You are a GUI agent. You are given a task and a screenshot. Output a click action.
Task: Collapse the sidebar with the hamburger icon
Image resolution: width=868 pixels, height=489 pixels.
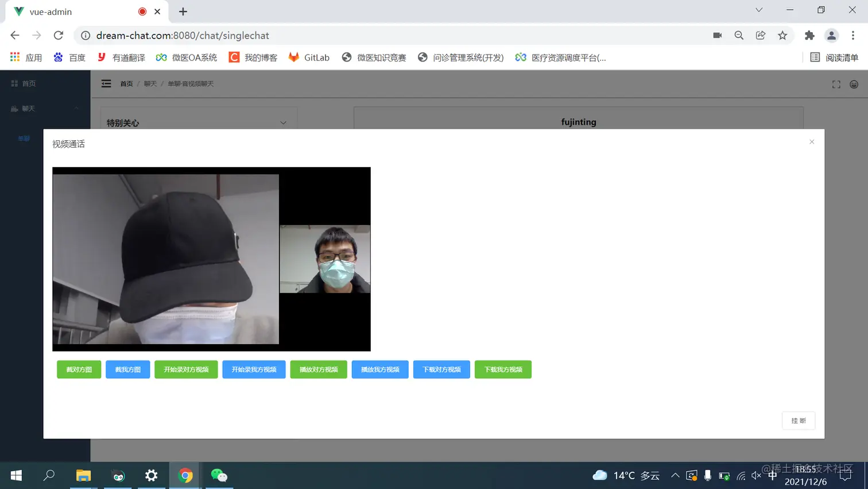pos(106,83)
